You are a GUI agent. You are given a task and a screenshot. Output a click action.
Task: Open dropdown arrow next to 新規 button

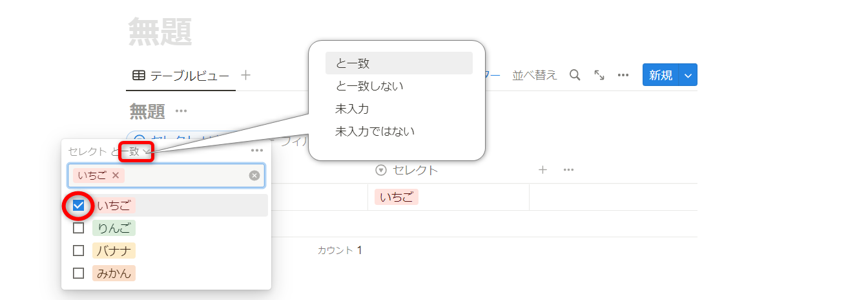pos(688,75)
